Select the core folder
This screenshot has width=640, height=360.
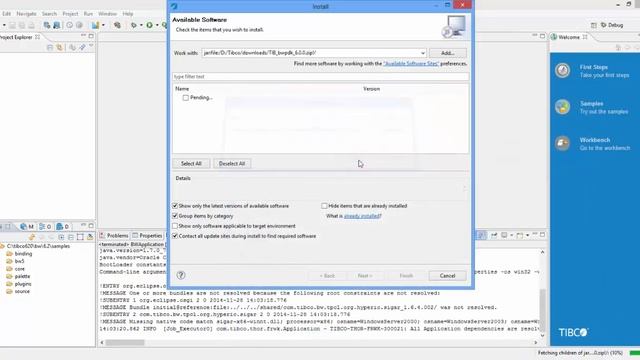20,269
